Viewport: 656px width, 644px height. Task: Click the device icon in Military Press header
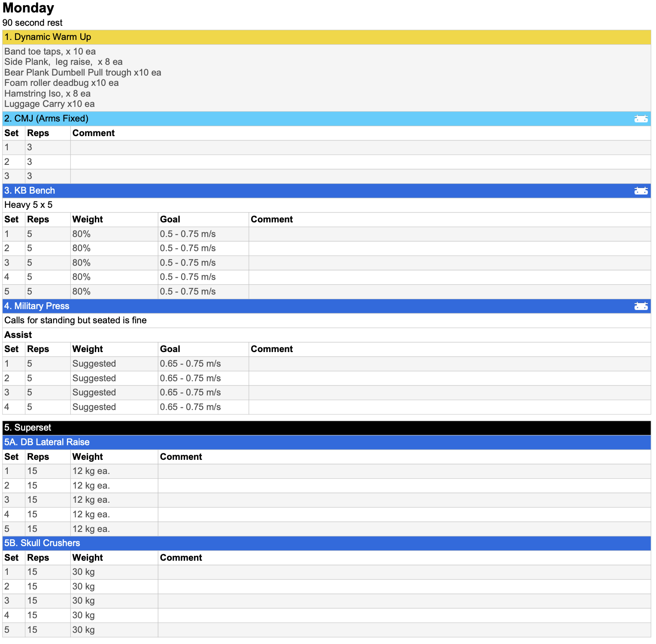click(641, 306)
